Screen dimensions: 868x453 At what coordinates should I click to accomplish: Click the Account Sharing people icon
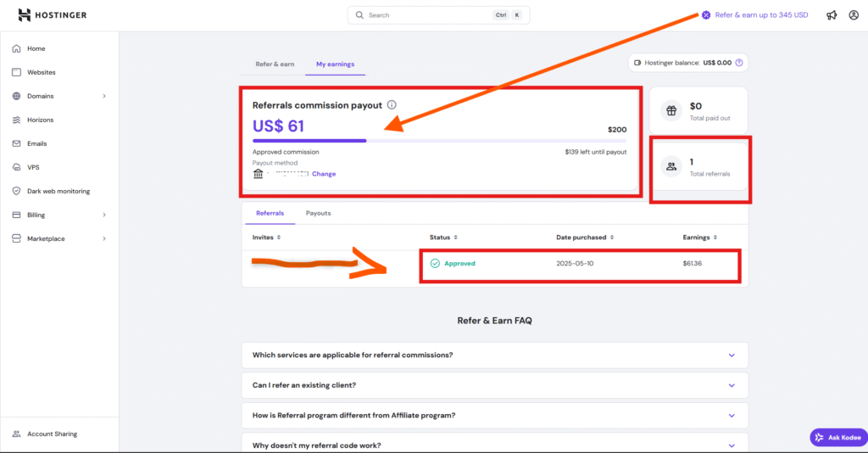pos(17,434)
